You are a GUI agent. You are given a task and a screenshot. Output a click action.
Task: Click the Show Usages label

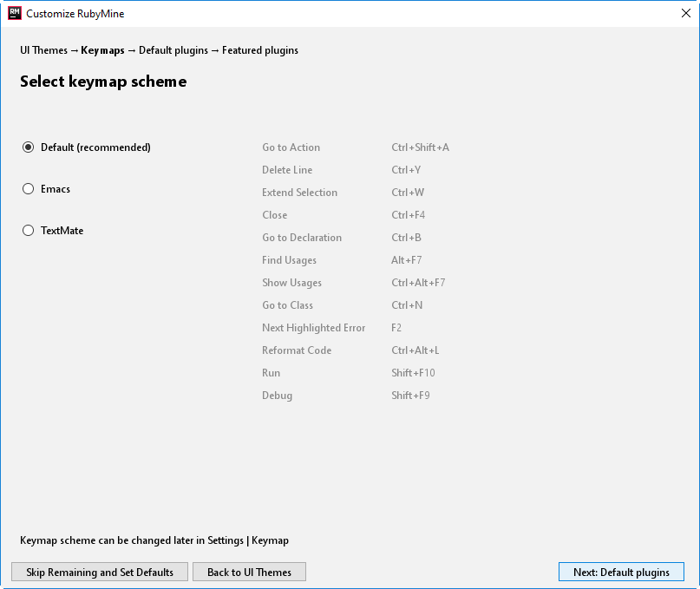tap(292, 283)
